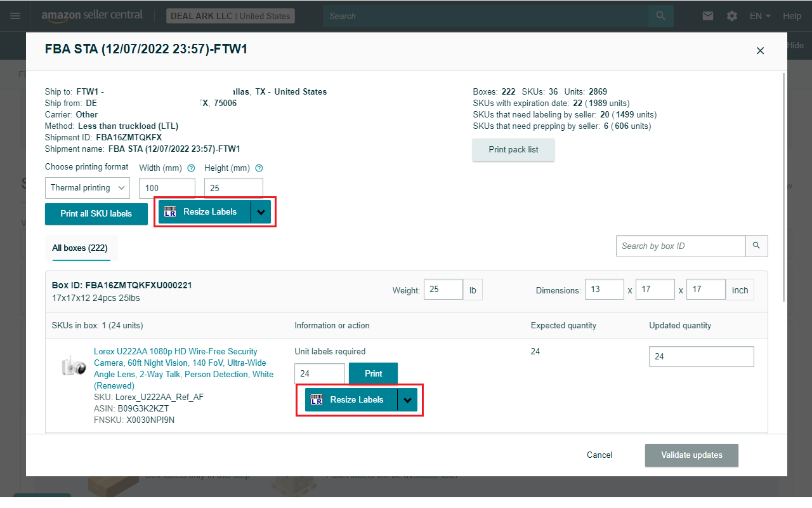Viewport: 812px width, 508px height.
Task: Click the Resize Labels button in SKU row
Action: pyautogui.click(x=351, y=400)
